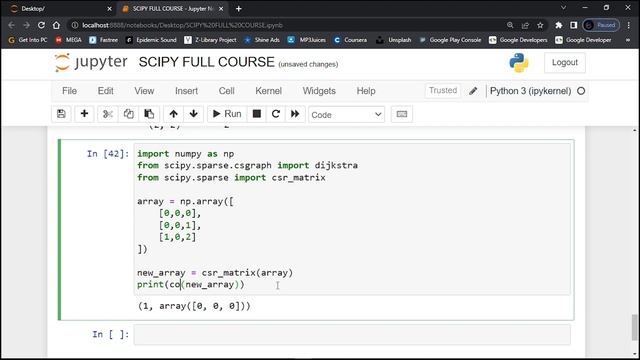Open the Google Play Console bookmark
640x360 pixels.
pos(450,40)
